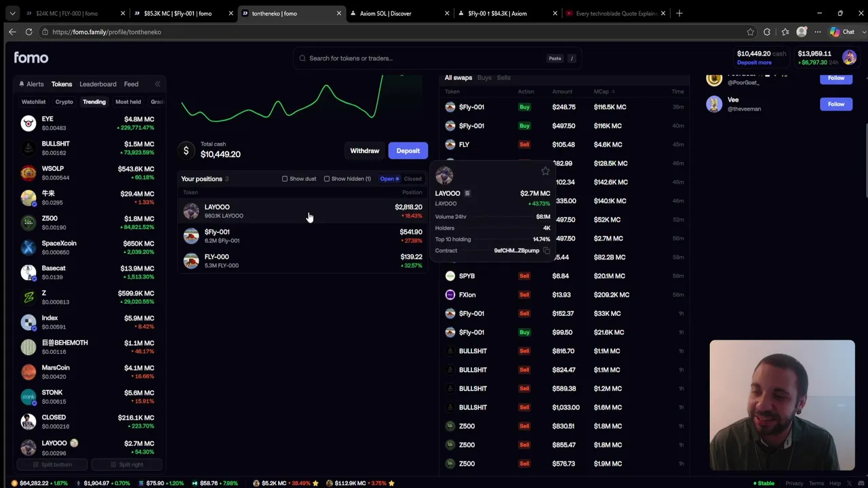This screenshot has height=488, width=868.
Task: Click the Deposit more link
Action: coord(754,62)
